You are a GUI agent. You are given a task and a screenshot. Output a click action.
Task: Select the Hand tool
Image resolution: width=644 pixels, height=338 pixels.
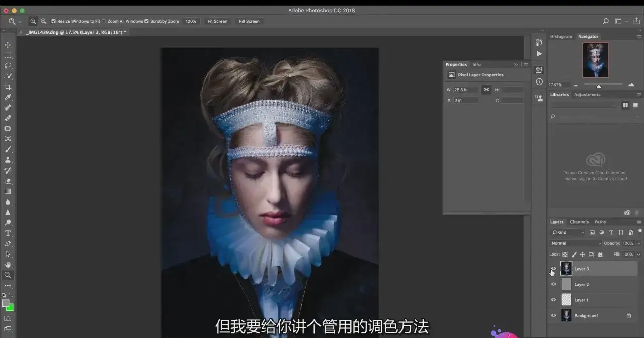pyautogui.click(x=8, y=265)
